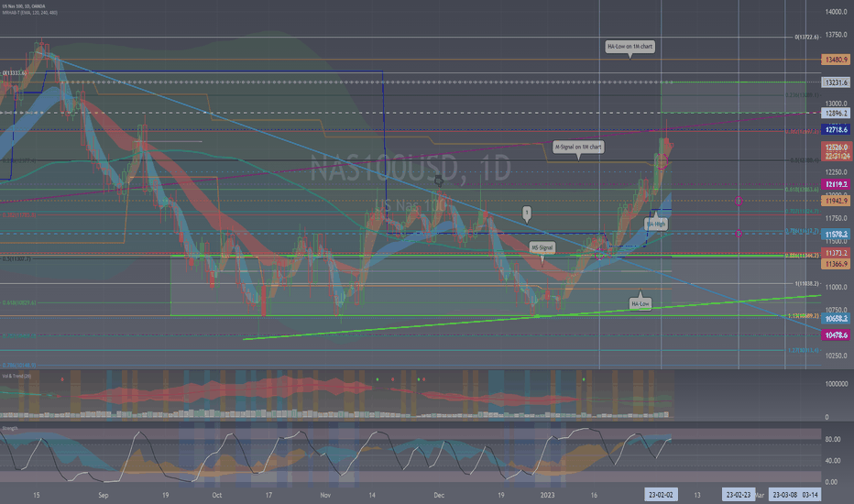Select the red 11373.2 price label
The image size is (854, 504).
(836, 253)
